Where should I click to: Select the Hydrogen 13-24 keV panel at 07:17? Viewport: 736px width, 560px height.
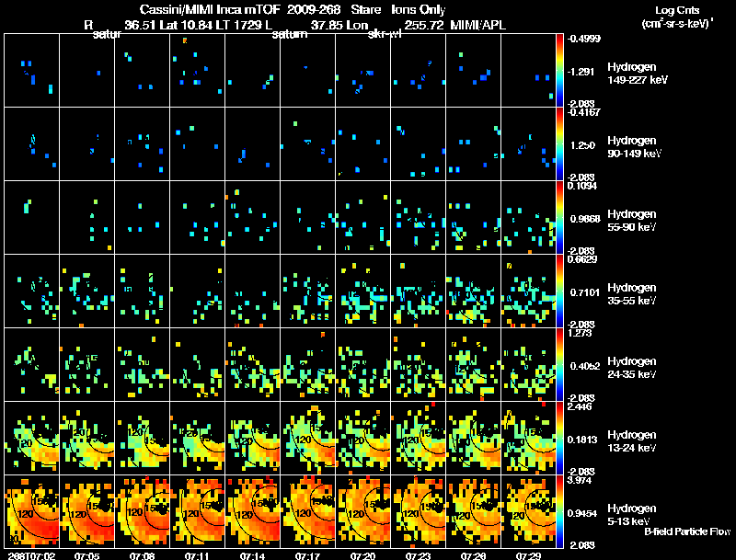tap(308, 438)
